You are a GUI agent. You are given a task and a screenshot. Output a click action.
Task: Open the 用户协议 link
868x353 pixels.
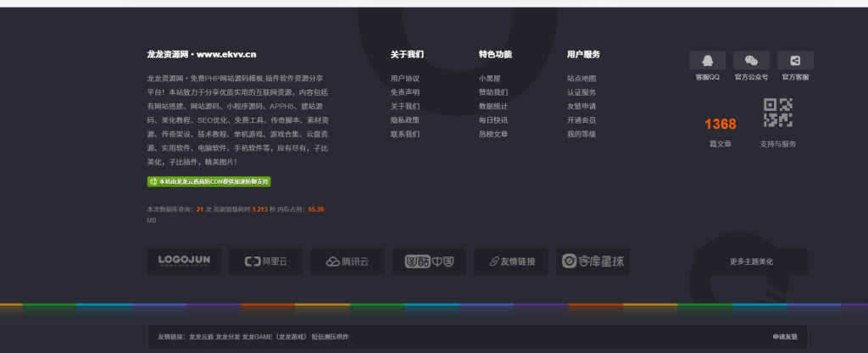click(x=405, y=79)
